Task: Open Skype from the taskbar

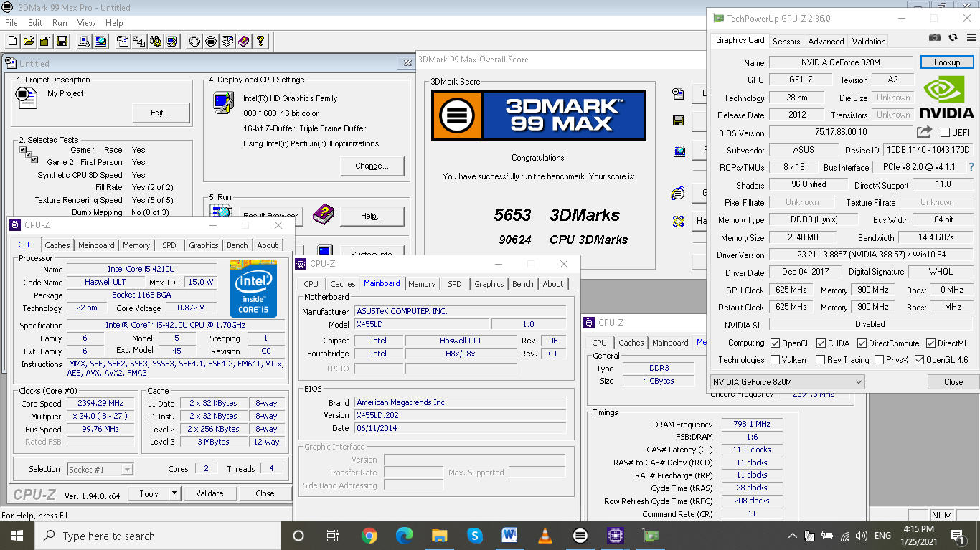Action: [x=474, y=536]
